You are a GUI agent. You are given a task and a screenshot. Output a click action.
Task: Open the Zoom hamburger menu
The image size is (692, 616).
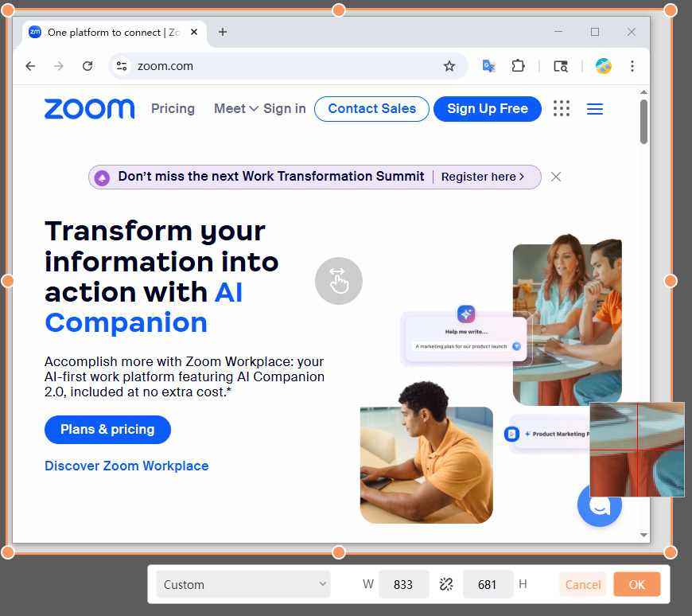[594, 108]
